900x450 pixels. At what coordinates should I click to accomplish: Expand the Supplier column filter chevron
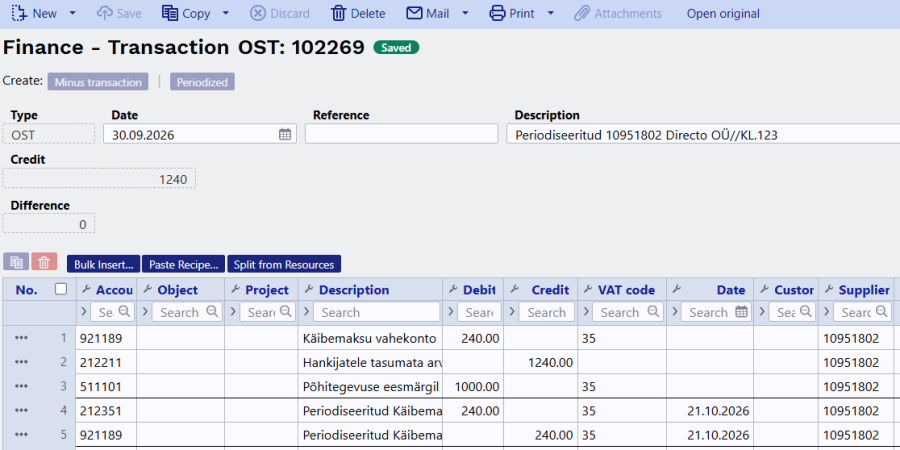(827, 312)
